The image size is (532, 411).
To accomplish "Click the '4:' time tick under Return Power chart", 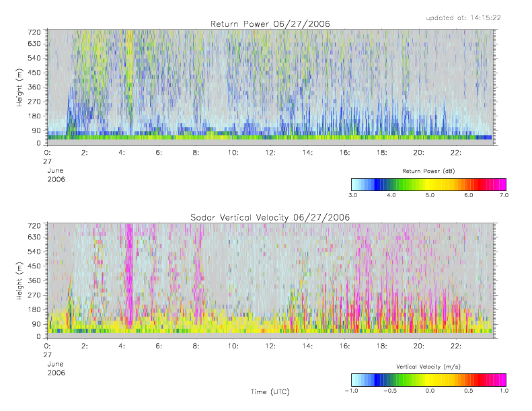I will pyautogui.click(x=122, y=153).
